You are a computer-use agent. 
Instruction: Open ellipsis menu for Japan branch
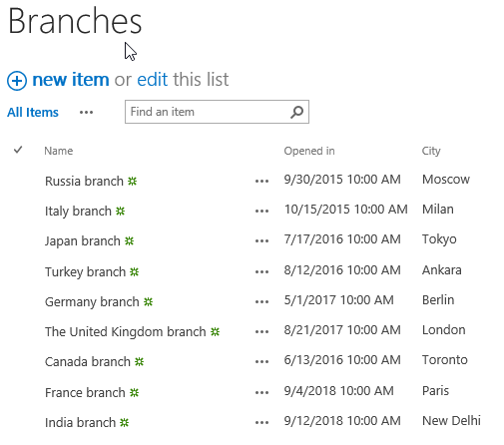(261, 241)
